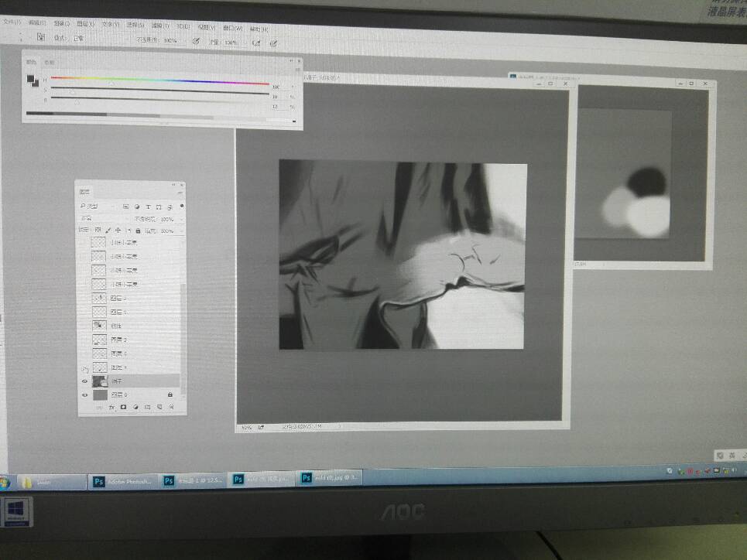
Task: Filter for smart objects icon
Action: click(x=170, y=207)
